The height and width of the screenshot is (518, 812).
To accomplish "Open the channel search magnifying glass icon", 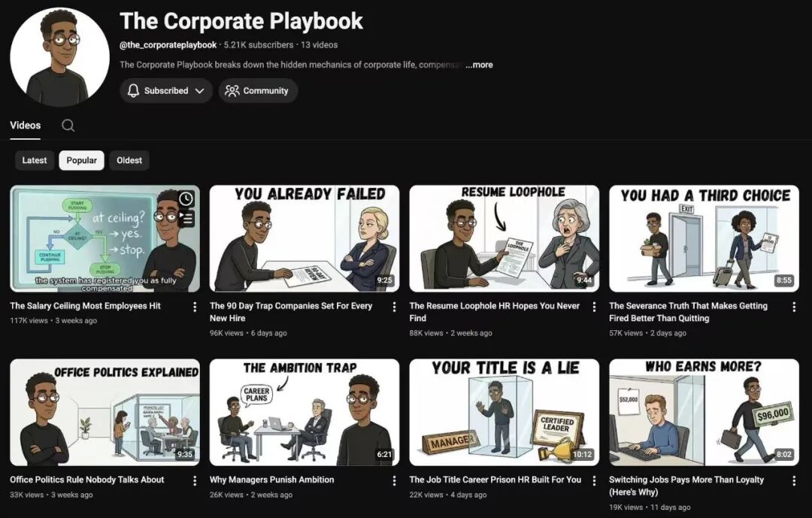I will tap(68, 126).
